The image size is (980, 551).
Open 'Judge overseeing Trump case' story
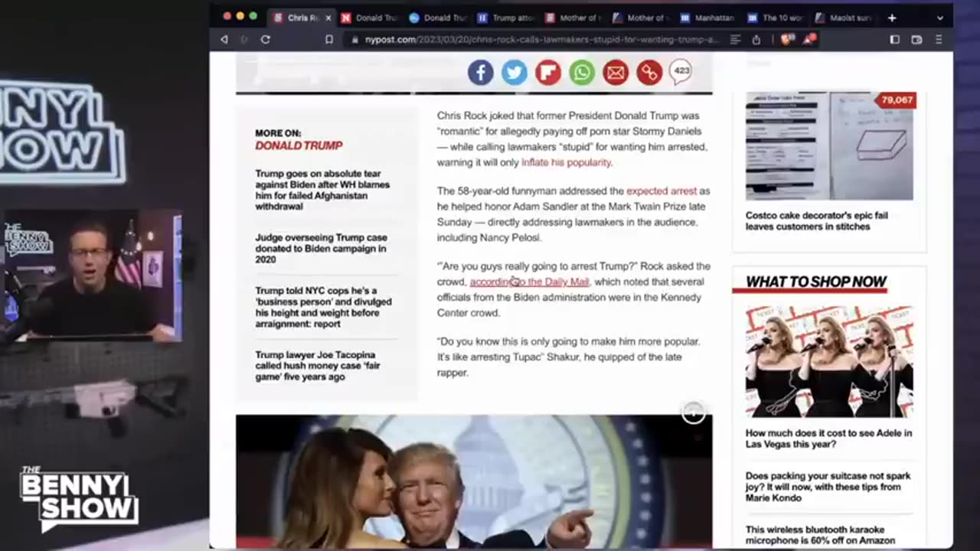321,249
